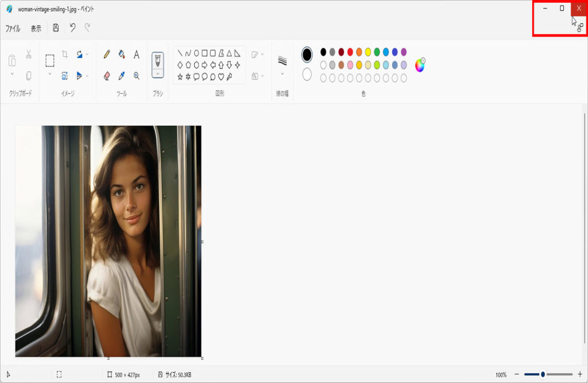This screenshot has width=588, height=383.
Task: Select the Fill bucket tool
Action: click(x=122, y=55)
